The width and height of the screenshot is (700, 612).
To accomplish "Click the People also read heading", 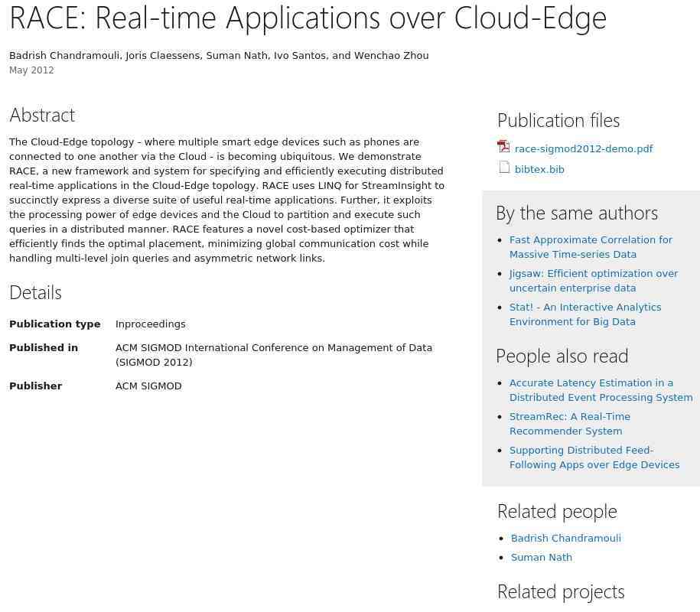I will (562, 356).
